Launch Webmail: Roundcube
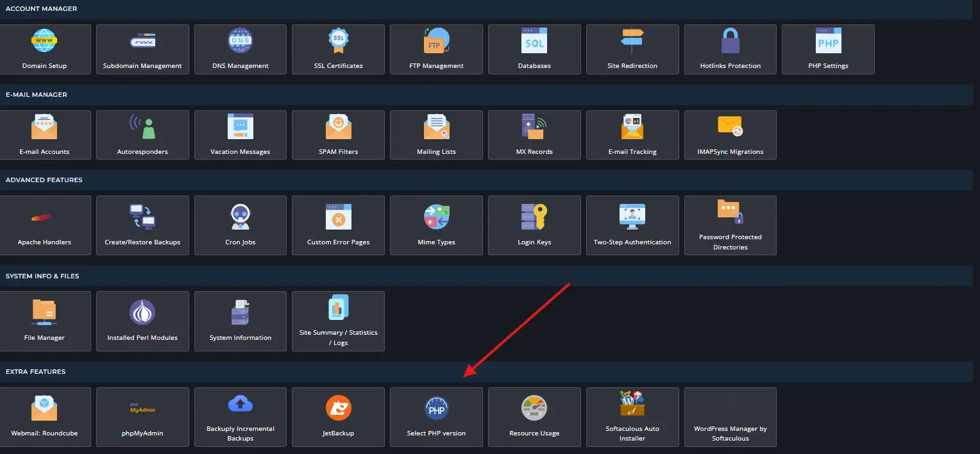The width and height of the screenshot is (980, 454). click(45, 417)
